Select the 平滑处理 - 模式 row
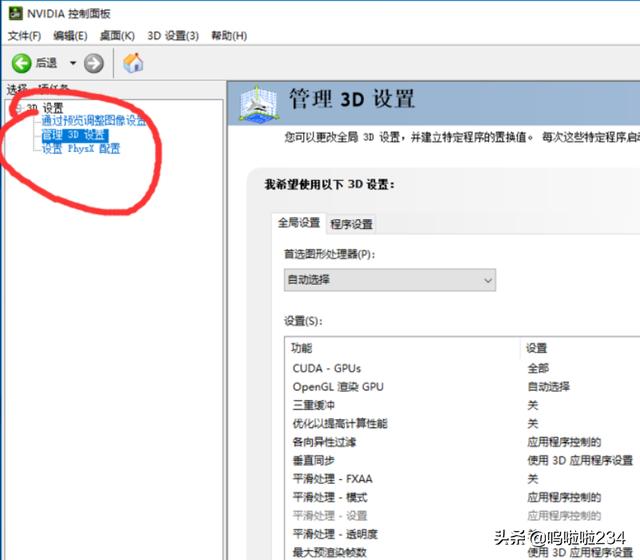Viewport: 640px width, 560px height. (462, 497)
